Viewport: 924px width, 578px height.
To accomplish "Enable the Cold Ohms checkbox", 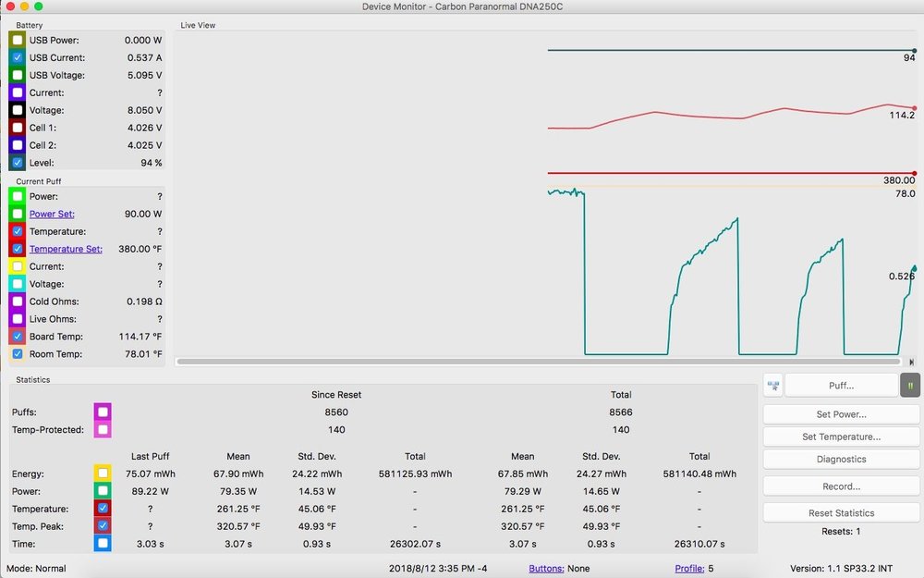I will tap(18, 301).
